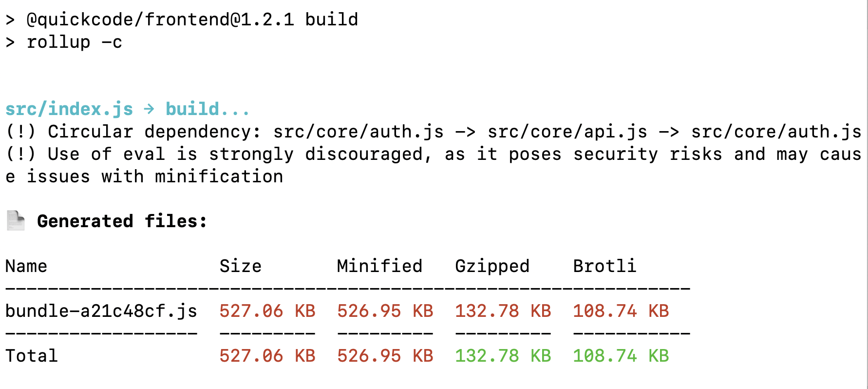Click the bundle-a21c48cf.js file name
This screenshot has height=389, width=868.
[101, 311]
